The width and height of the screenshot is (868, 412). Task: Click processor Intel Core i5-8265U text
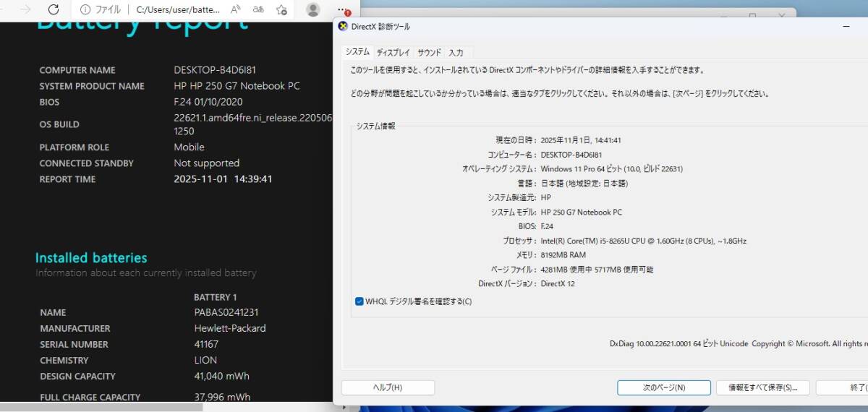click(643, 241)
